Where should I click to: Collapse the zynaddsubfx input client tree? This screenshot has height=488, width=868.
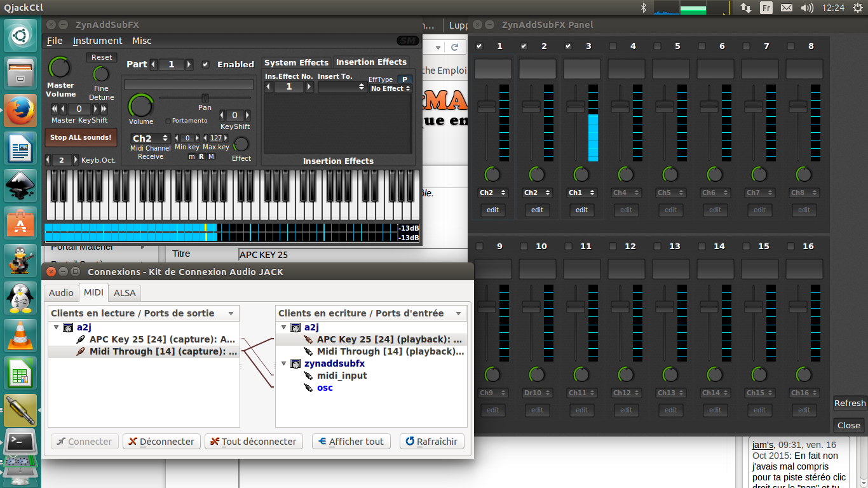(283, 364)
